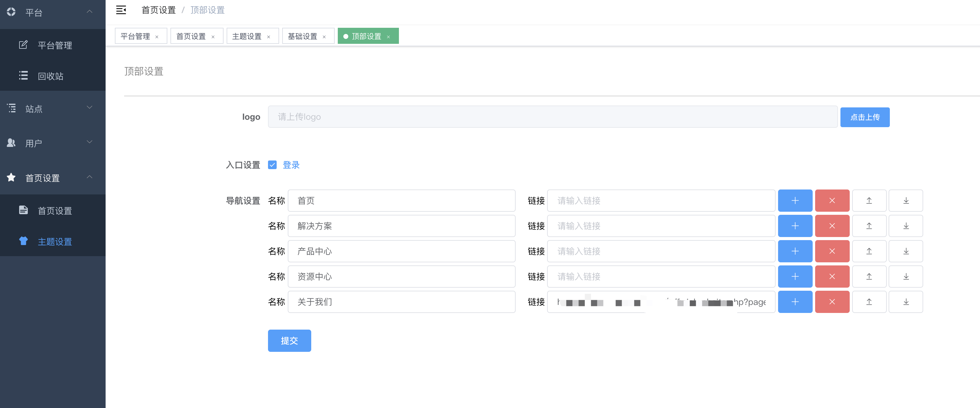Click the 点击上传 logo button

pos(864,117)
